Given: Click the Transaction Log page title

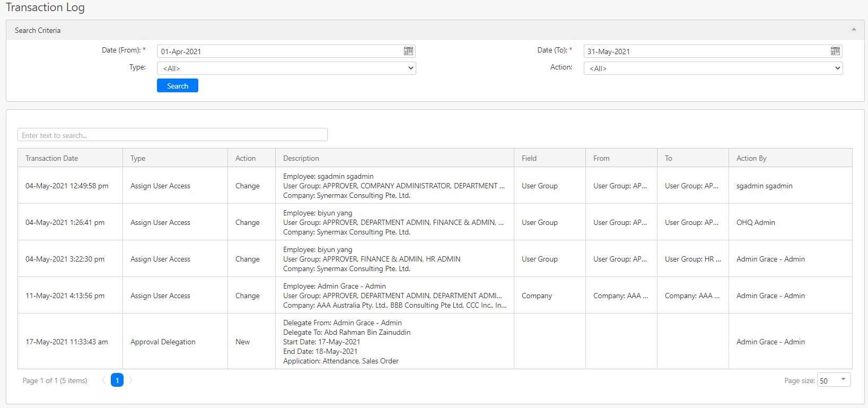Looking at the screenshot, I should (45, 7).
